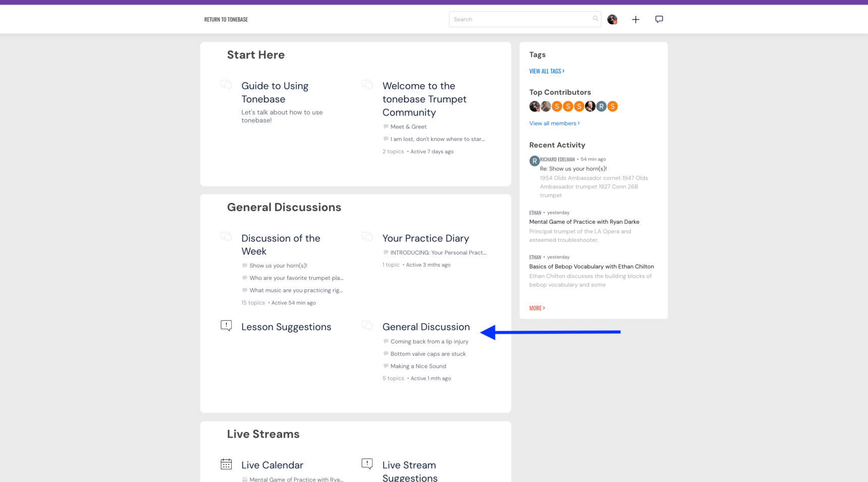Open Live Calendar category

pos(272,465)
